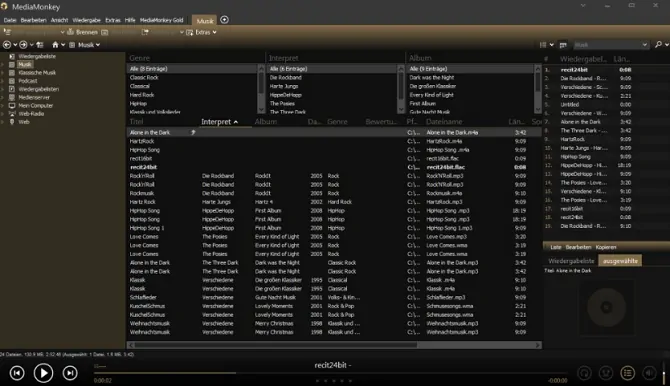Play the current track
The width and height of the screenshot is (670, 386).
click(x=43, y=373)
